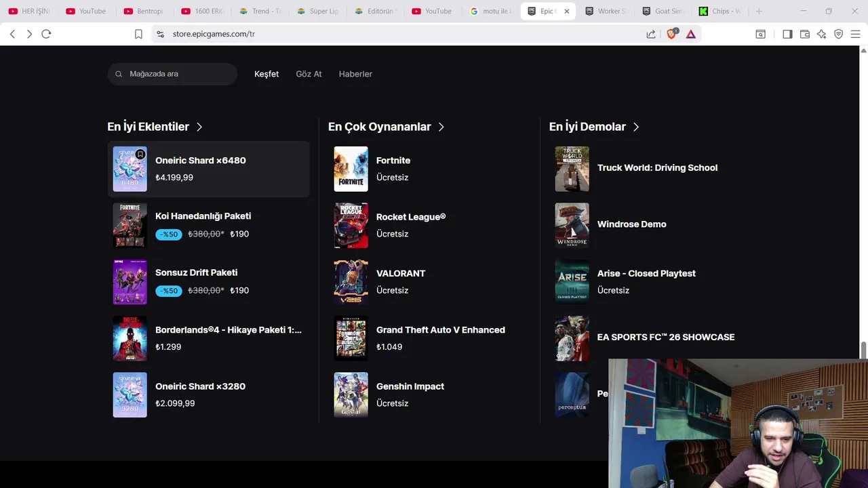This screenshot has width=868, height=488.
Task: Open site settings icon beside the URL
Action: [x=160, y=34]
